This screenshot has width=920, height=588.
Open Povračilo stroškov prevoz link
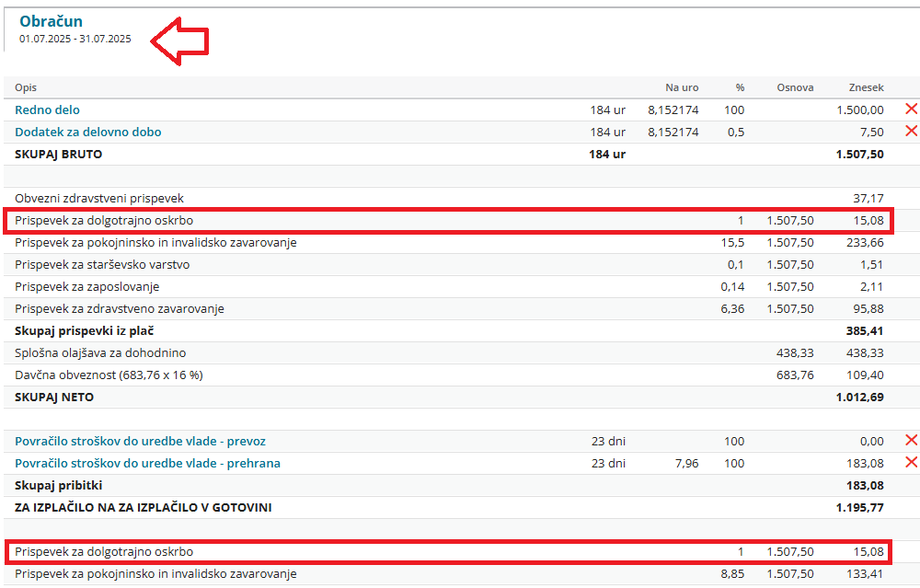(140, 442)
